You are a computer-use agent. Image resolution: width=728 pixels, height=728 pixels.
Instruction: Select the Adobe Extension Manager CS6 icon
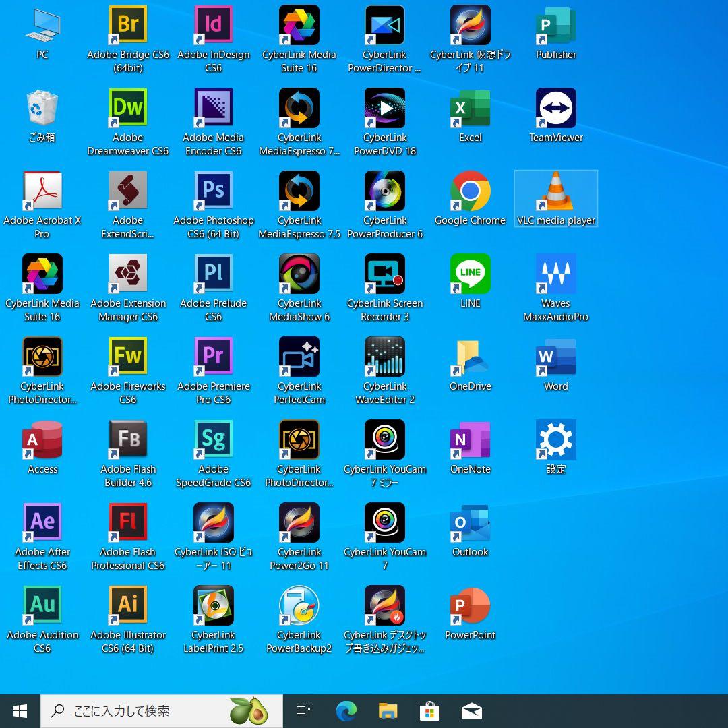pos(127,273)
